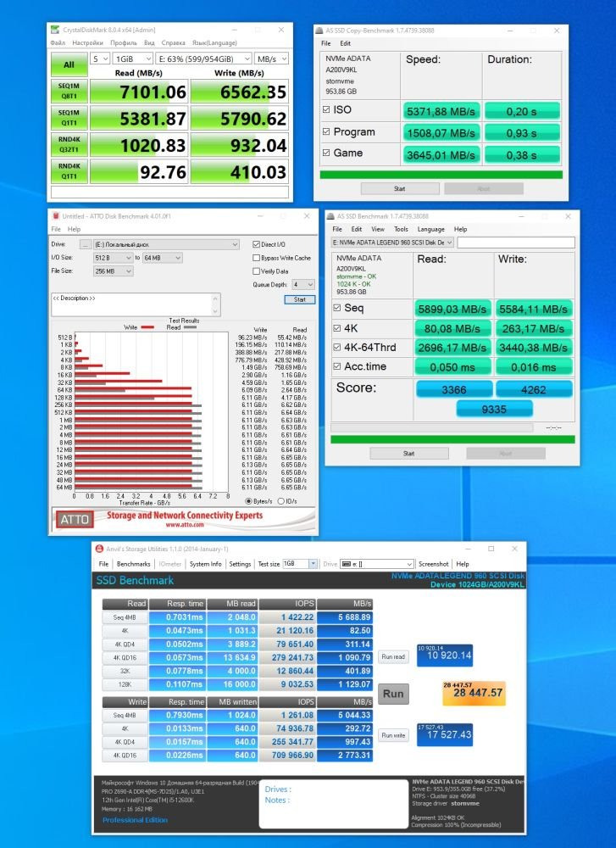Image resolution: width=616 pixels, height=848 pixels.
Task: Click the green progress bar in AS SSD Copy-Benchmark
Action: (441, 175)
